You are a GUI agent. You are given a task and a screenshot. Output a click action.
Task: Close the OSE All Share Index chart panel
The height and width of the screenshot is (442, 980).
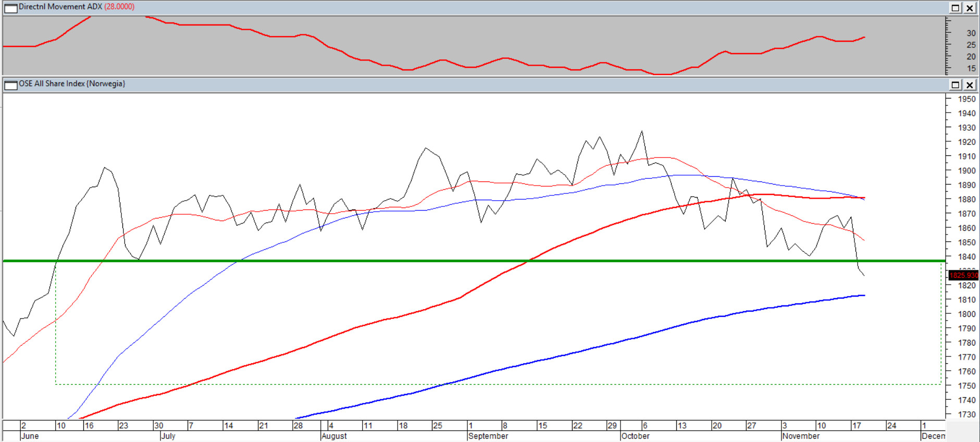tap(970, 85)
